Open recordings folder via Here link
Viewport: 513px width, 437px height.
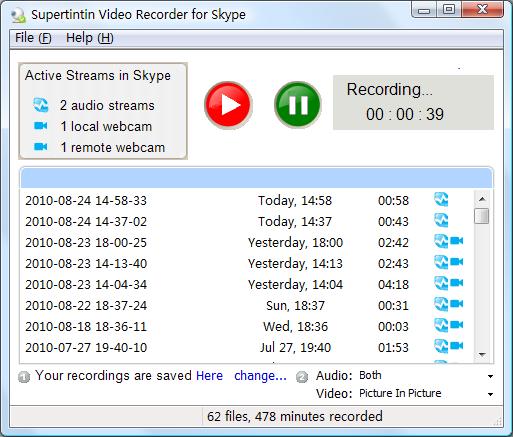[x=209, y=376]
